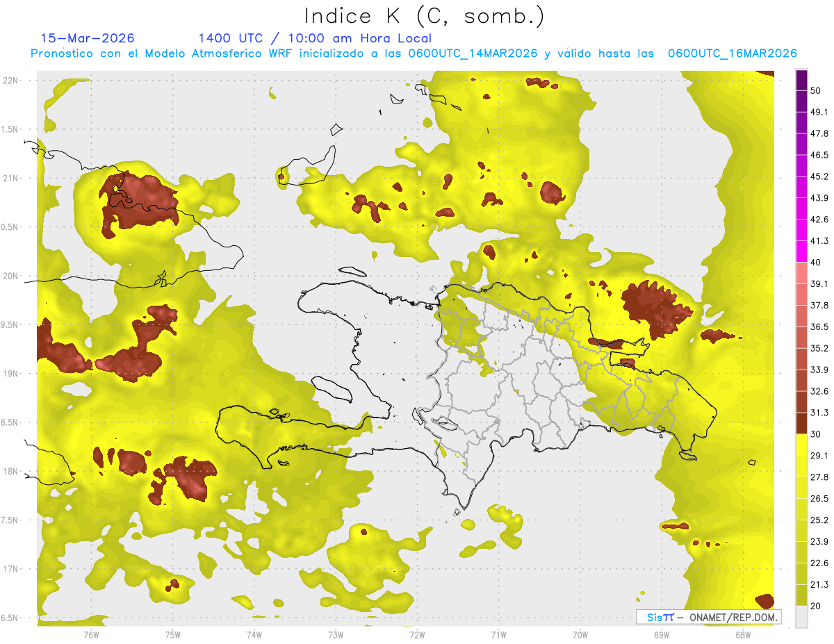Viewport: 834px width, 644px height.
Task: Pick the magenta swatch between 40 and 41.3
Action: [x=801, y=251]
